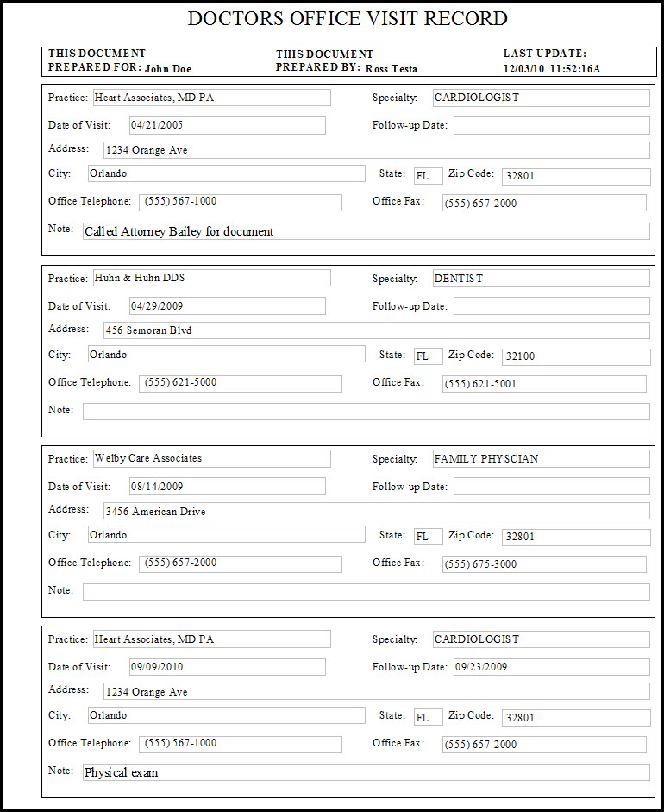Select Zip Code field in Welby Care Associates record

pos(576,537)
